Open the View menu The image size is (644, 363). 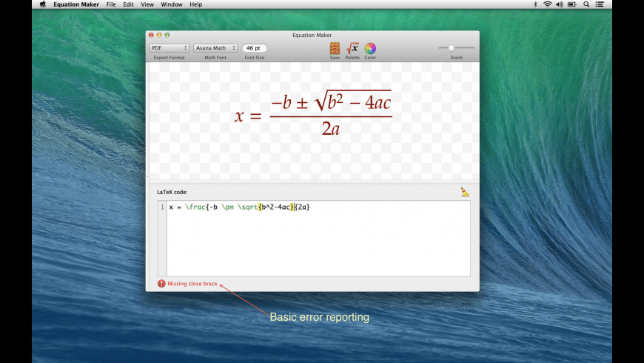click(x=147, y=4)
